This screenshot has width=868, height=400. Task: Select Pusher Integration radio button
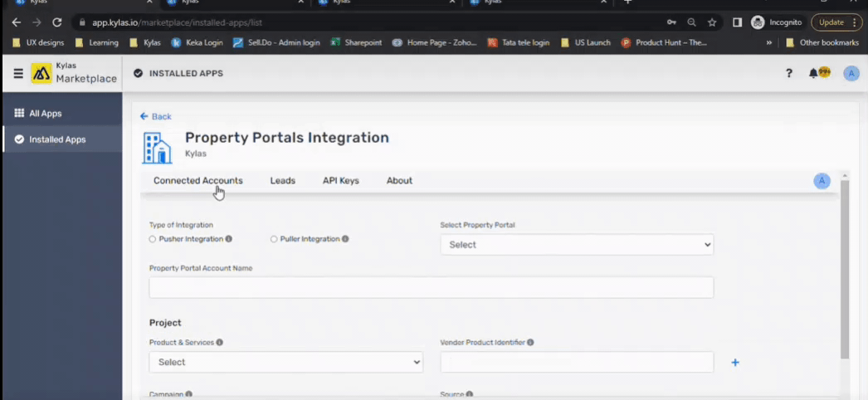coord(152,239)
